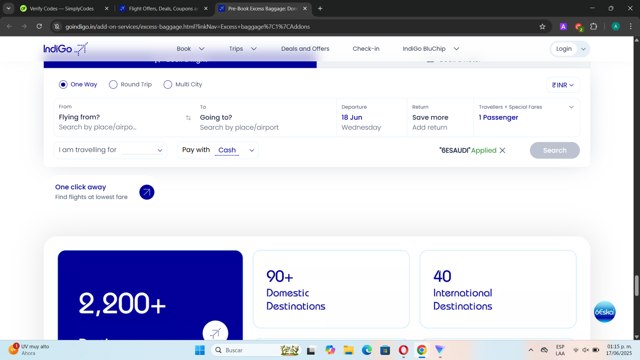Click the Search flights button

pyautogui.click(x=555, y=150)
